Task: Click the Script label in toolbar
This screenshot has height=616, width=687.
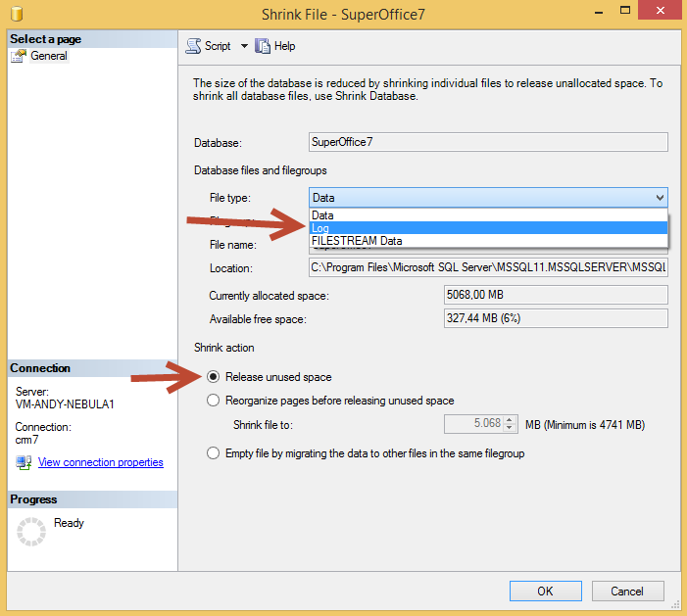Action: (x=218, y=46)
